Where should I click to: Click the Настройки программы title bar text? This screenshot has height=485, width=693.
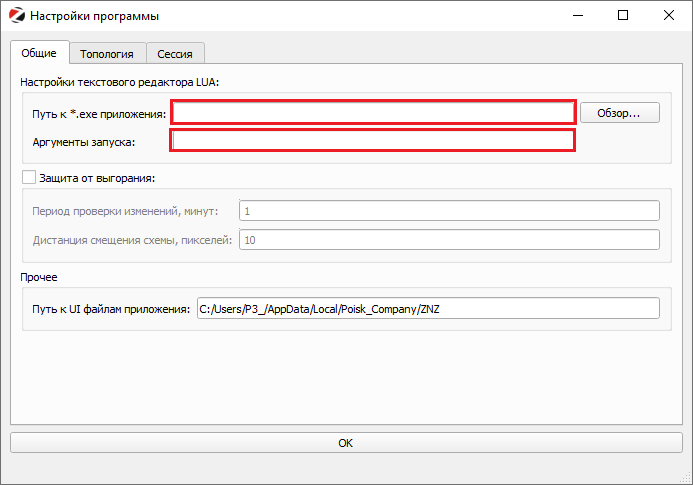pyautogui.click(x=94, y=16)
